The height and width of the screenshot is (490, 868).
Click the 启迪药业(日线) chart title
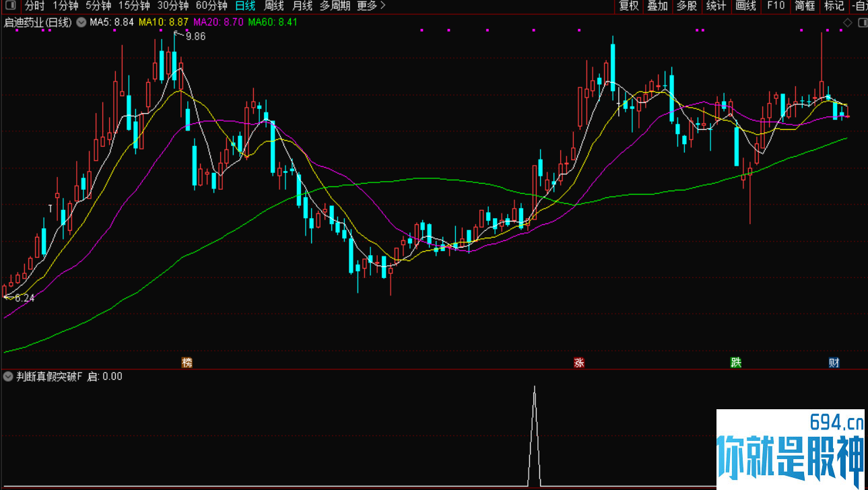pyautogui.click(x=38, y=22)
